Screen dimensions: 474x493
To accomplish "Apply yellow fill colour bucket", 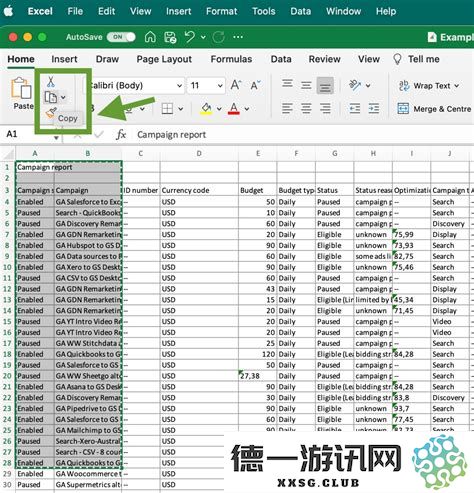I will pos(206,109).
